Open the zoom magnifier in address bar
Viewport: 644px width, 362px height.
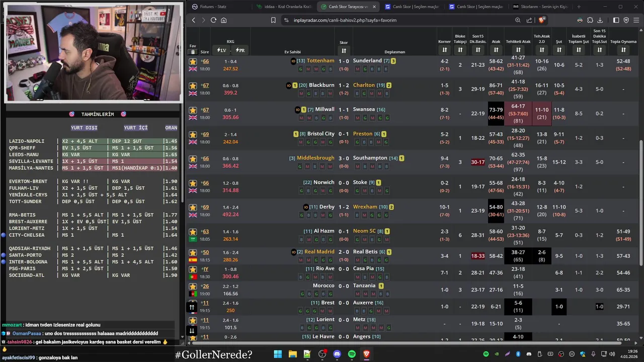click(518, 20)
